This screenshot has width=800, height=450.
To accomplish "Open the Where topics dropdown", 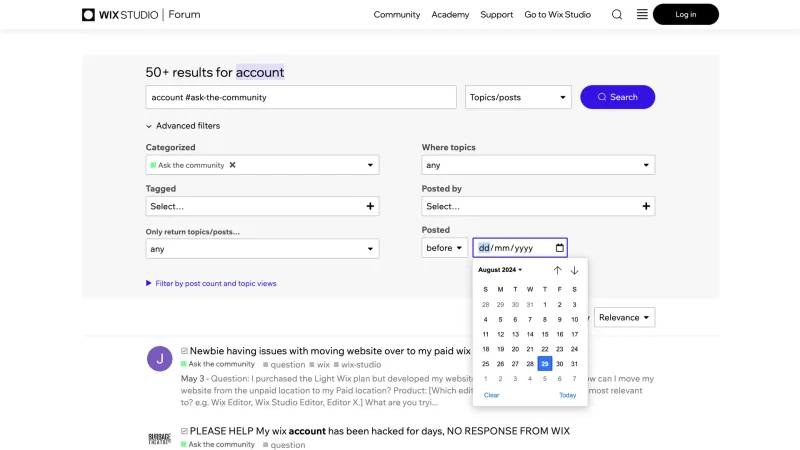I will (538, 165).
